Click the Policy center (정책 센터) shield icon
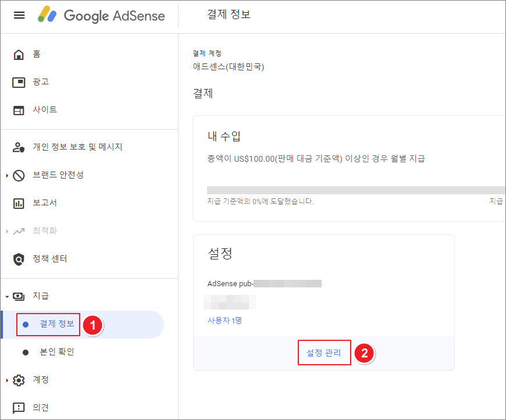The width and height of the screenshot is (506, 420). pyautogui.click(x=19, y=259)
